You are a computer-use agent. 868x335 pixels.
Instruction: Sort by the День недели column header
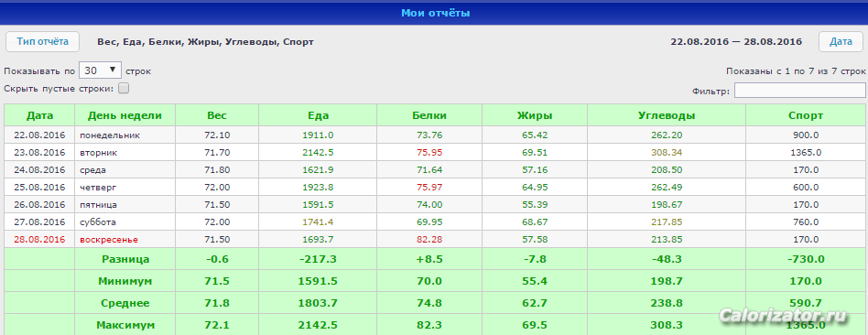pos(125,115)
